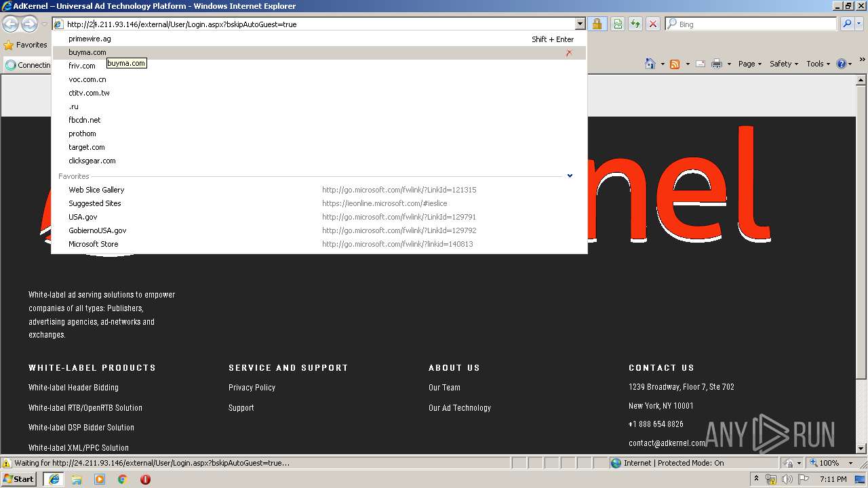Expand the Print dropdown arrow
Viewport: 868px width, 488px height.
tap(729, 64)
